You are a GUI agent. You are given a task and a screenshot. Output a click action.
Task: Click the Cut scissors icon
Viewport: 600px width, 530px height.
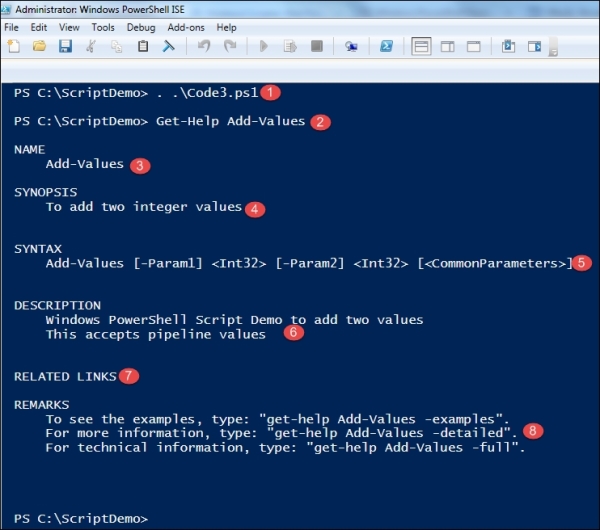tap(91, 46)
